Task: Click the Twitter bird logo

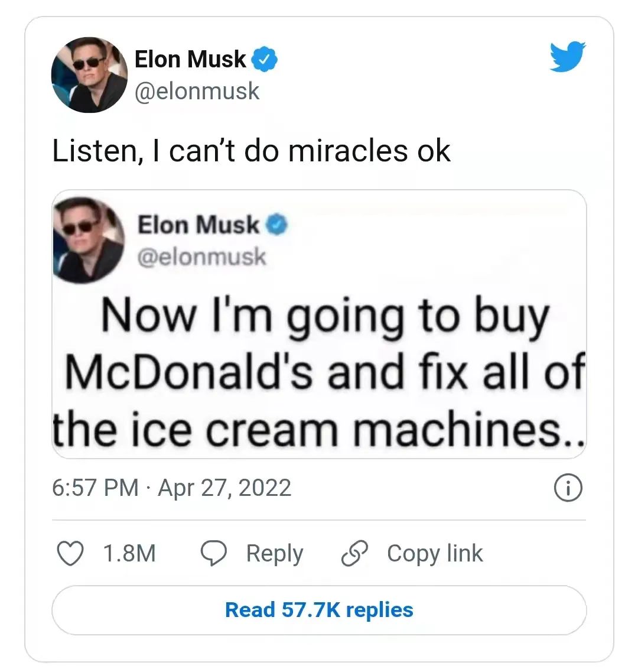Action: (x=568, y=56)
